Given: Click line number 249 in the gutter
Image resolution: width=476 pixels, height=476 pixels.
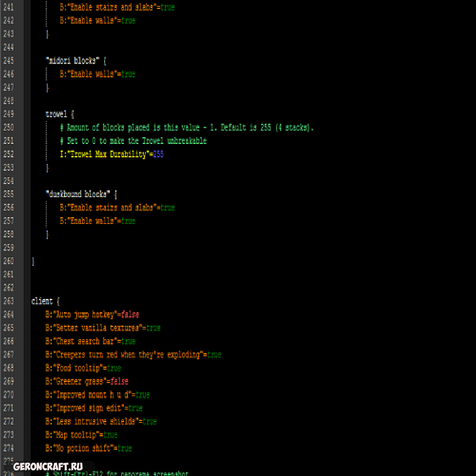Looking at the screenshot, I should click(9, 114).
